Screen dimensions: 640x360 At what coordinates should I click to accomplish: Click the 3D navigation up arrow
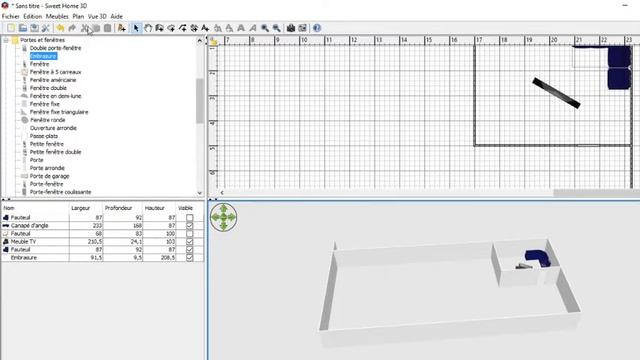(224, 209)
